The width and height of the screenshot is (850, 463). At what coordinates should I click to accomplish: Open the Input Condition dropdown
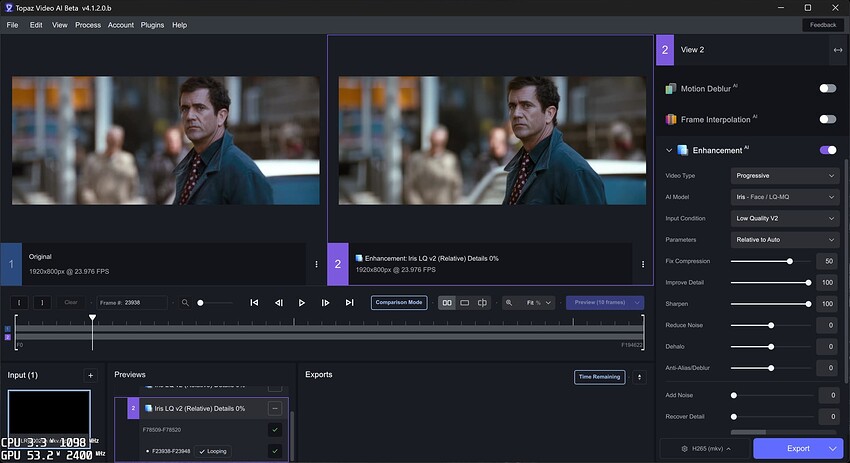pyautogui.click(x=785, y=218)
